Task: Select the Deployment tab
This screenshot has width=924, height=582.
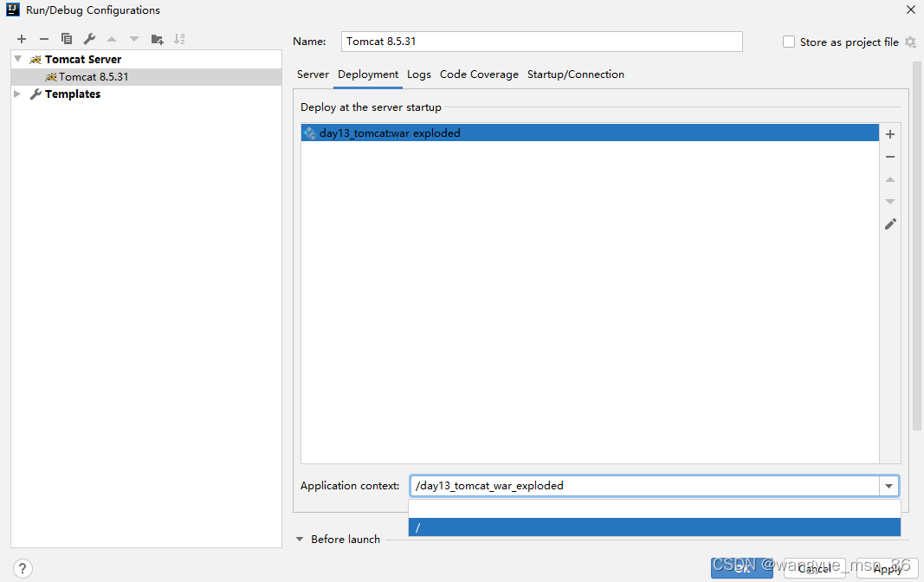Action: [368, 74]
